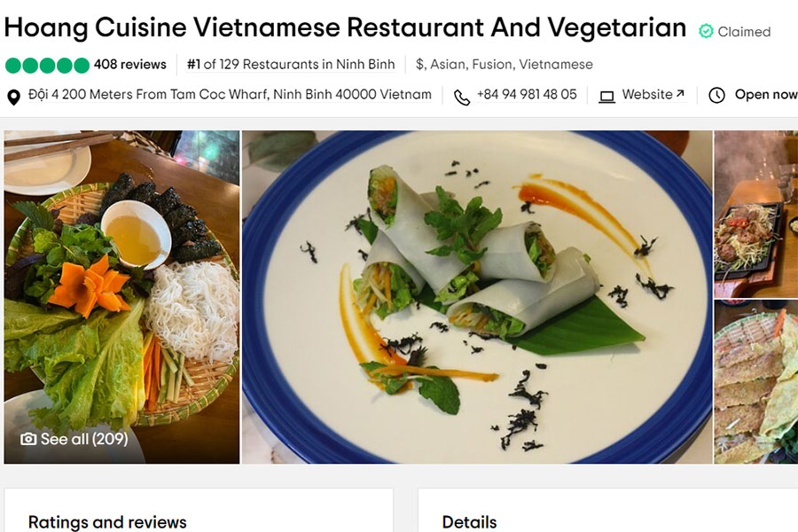
Task: Open the restaurant address link
Action: [230, 95]
